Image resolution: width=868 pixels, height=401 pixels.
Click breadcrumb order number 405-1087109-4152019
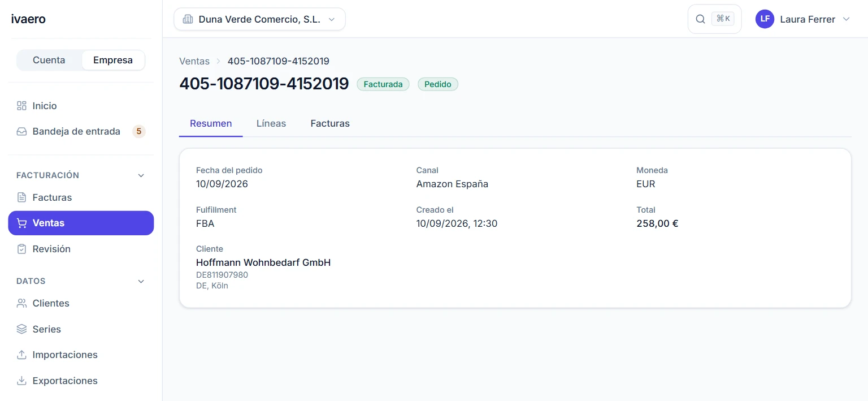(x=279, y=61)
